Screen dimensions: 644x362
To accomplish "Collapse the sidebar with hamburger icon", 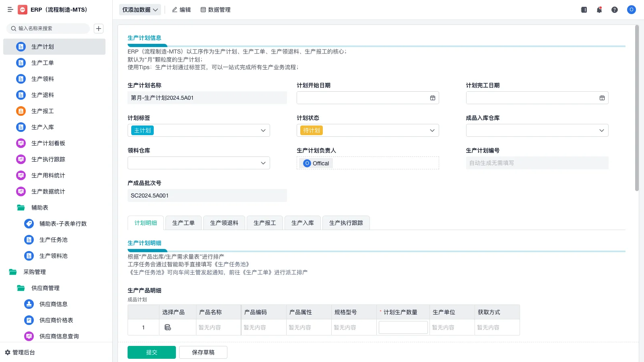I will click(x=10, y=10).
